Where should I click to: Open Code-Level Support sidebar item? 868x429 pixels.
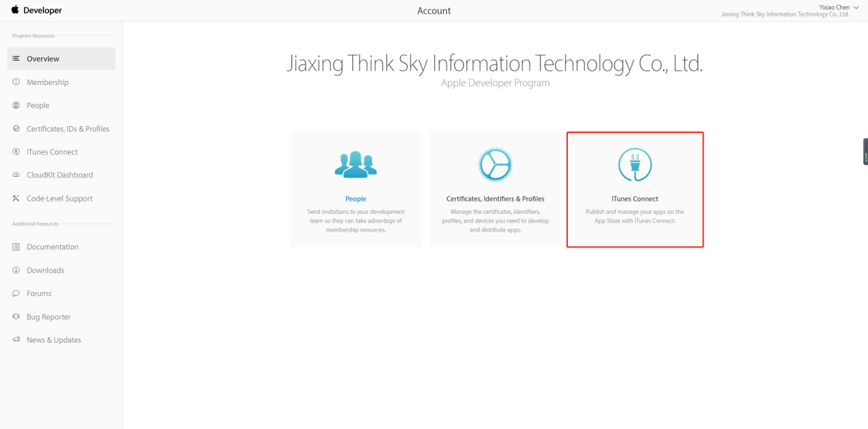click(61, 198)
